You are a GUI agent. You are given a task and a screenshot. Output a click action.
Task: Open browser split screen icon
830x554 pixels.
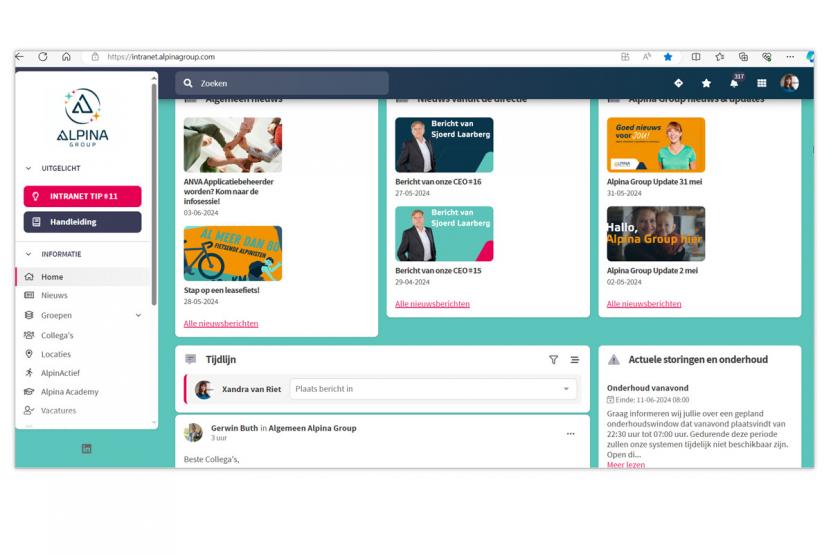click(696, 57)
